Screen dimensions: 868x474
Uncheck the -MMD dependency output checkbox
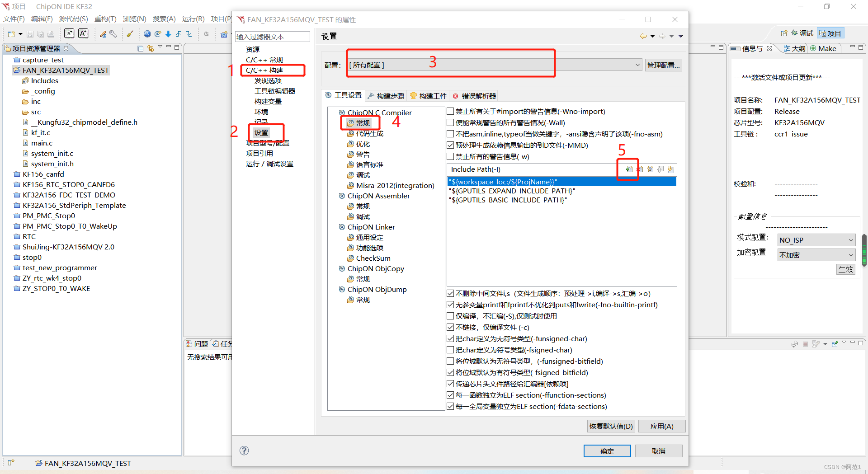[450, 145]
